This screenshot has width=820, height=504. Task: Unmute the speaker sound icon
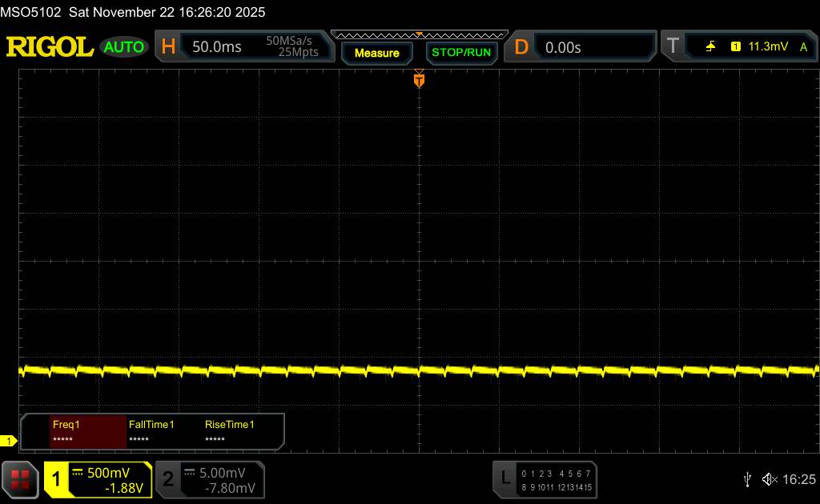[x=769, y=479]
